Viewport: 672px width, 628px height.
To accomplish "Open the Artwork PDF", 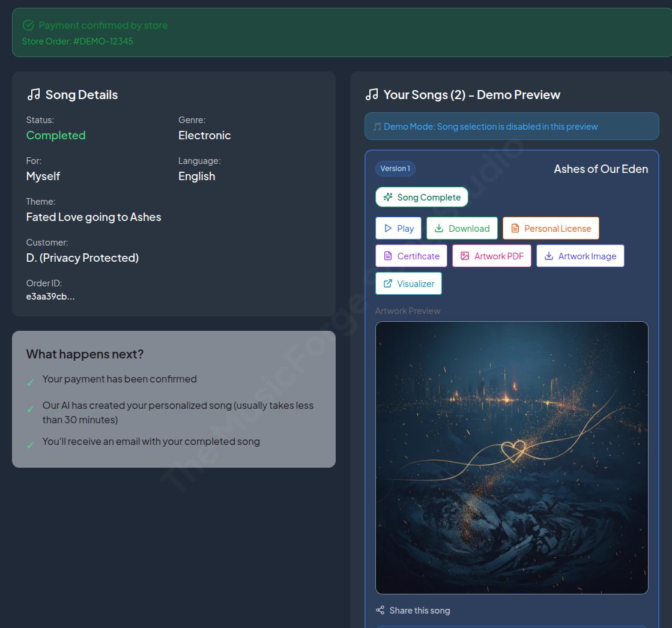I will (491, 256).
